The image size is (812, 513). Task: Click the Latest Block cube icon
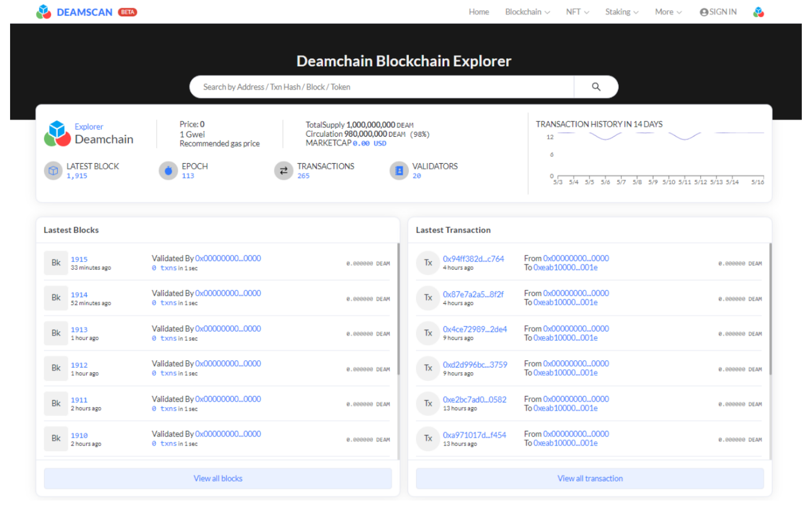(53, 170)
